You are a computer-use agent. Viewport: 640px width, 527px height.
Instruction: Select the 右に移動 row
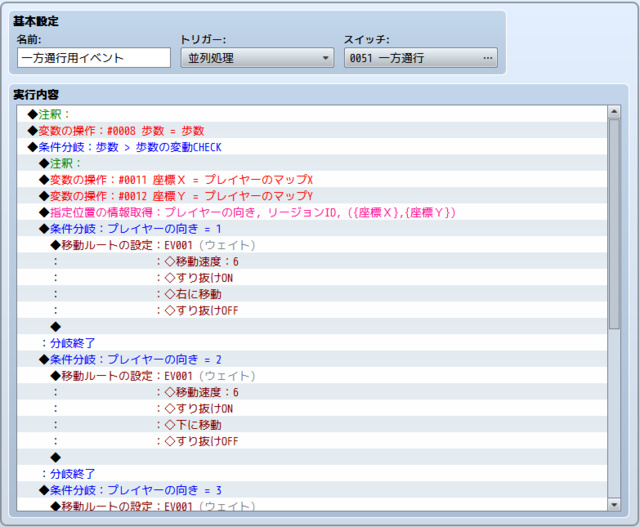tap(312, 294)
